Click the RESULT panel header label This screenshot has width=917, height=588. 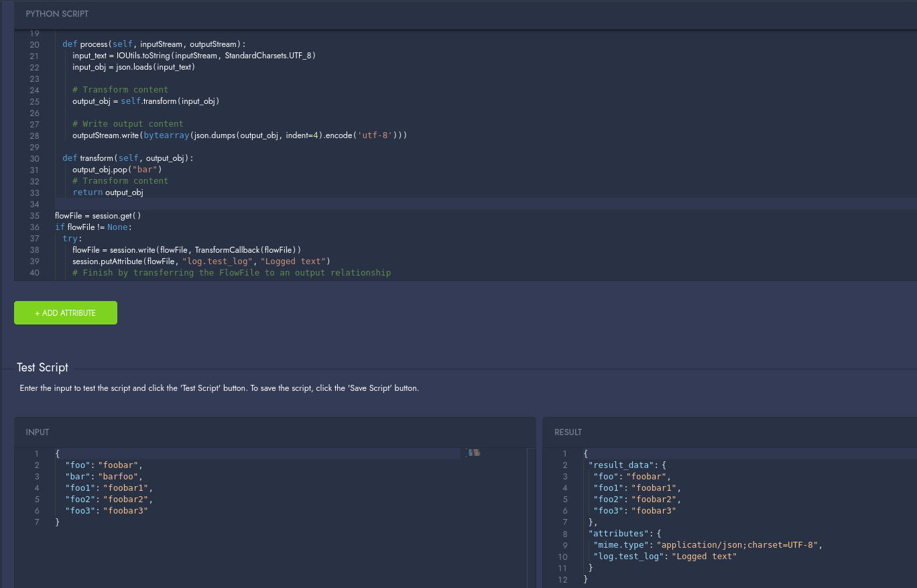tap(568, 432)
